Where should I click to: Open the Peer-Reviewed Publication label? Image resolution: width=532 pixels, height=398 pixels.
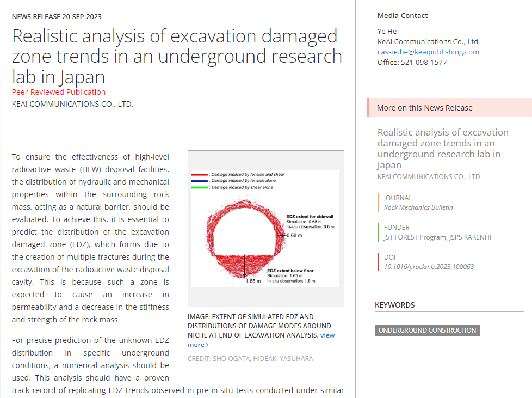59,92
